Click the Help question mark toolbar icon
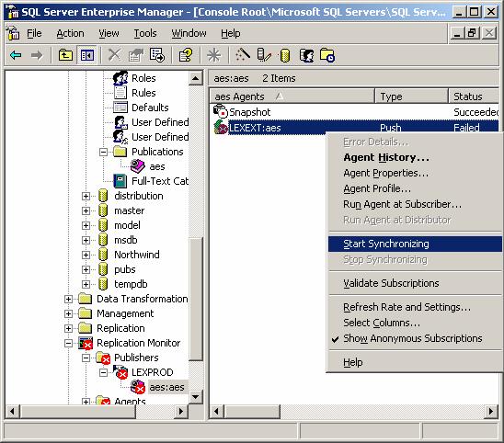Image resolution: width=504 pixels, height=443 pixels. pos(186,55)
